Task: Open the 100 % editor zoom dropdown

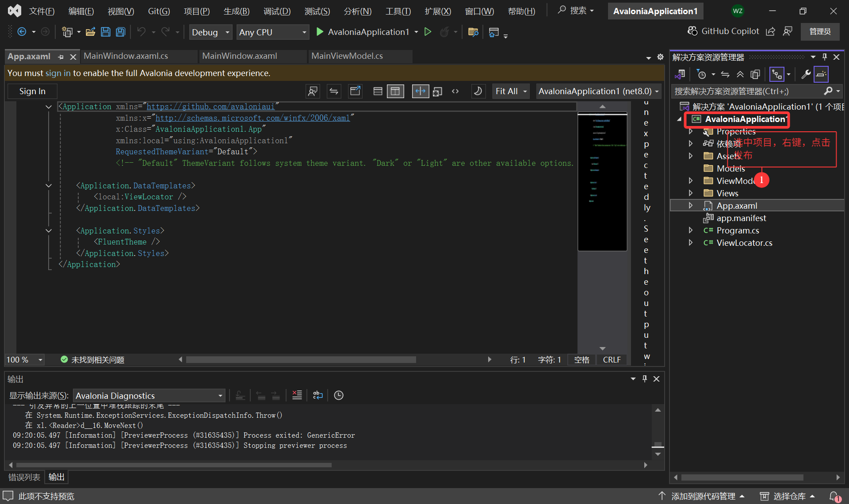Action: tap(25, 360)
